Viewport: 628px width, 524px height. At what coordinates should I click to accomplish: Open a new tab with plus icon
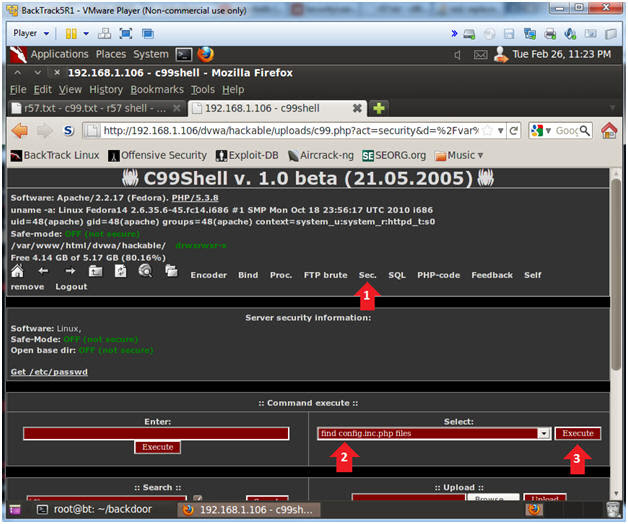378,108
